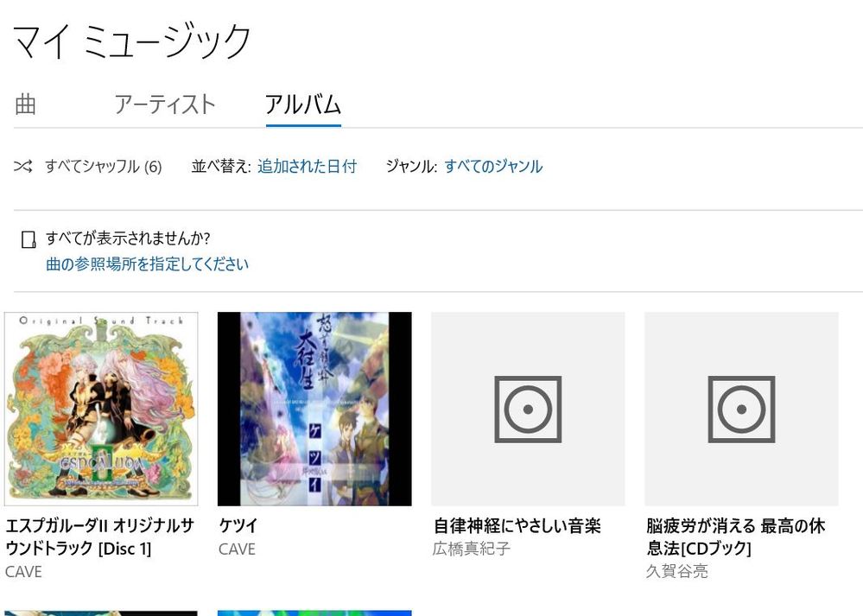The height and width of the screenshot is (616, 863).
Task: Click the ケツイ album title text
Action: click(x=238, y=525)
